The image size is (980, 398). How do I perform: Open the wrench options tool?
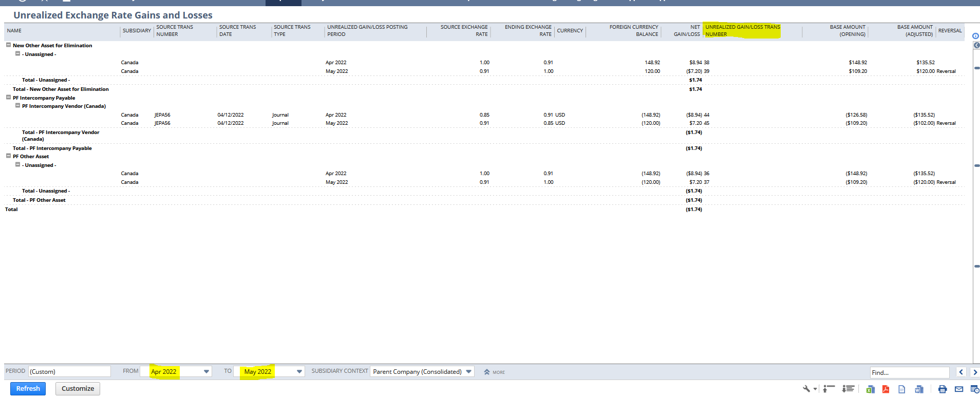[x=807, y=389]
